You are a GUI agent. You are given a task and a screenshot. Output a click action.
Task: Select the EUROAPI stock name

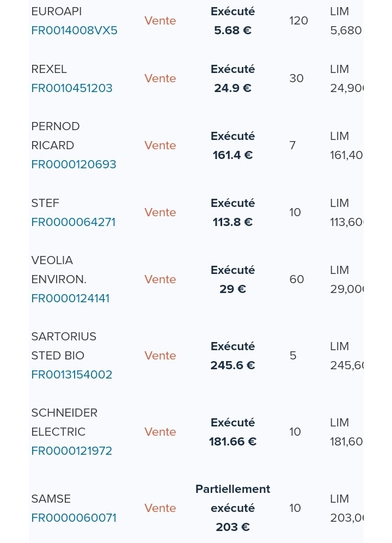(57, 11)
